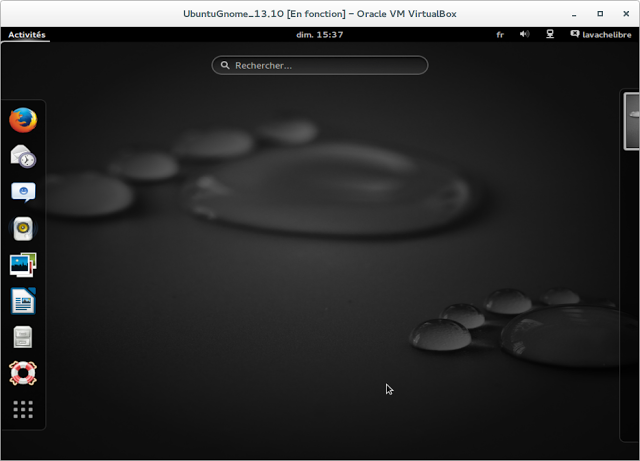Open Empathy chat messaging icon
The image size is (640, 461).
[23, 192]
